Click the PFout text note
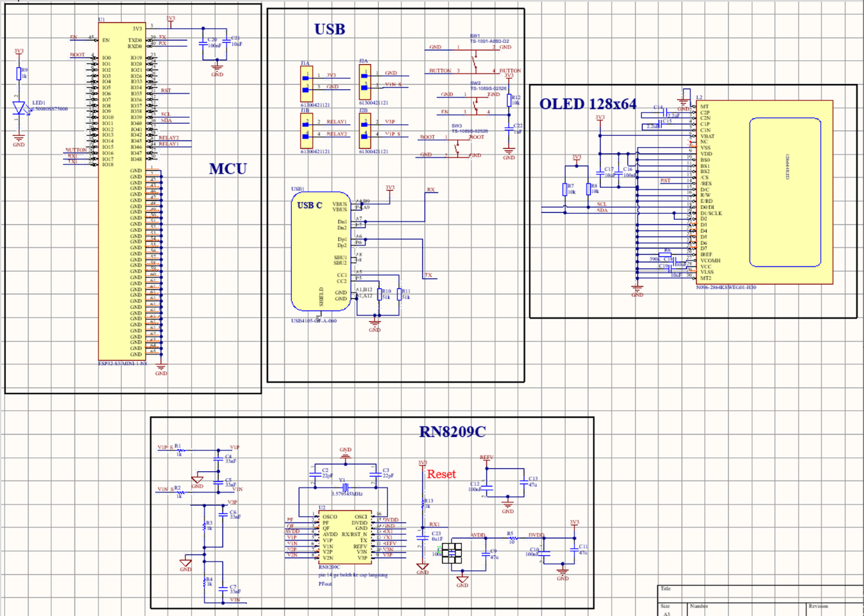Screen dimensions: 864x616 point(326,584)
